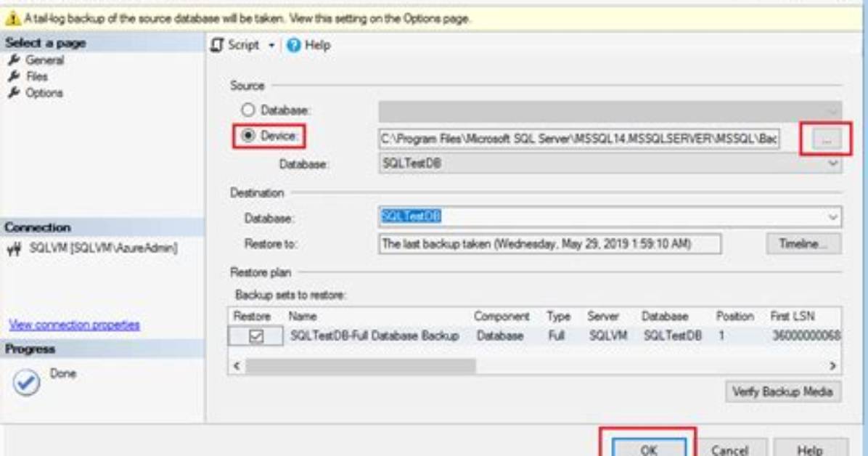Confirm restore with OK button
This screenshot has width=868, height=456.
point(649,449)
